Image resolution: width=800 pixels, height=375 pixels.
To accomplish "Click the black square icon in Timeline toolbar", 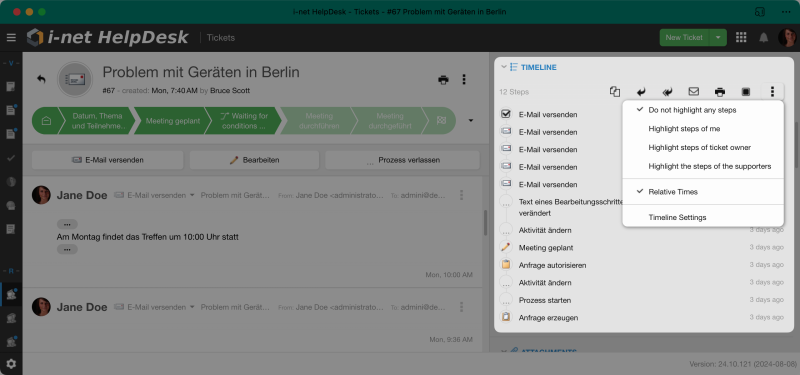I will pos(746,92).
